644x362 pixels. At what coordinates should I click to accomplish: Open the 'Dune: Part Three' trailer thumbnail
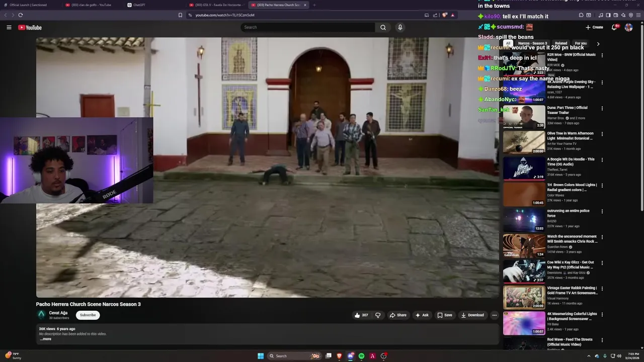tap(524, 117)
